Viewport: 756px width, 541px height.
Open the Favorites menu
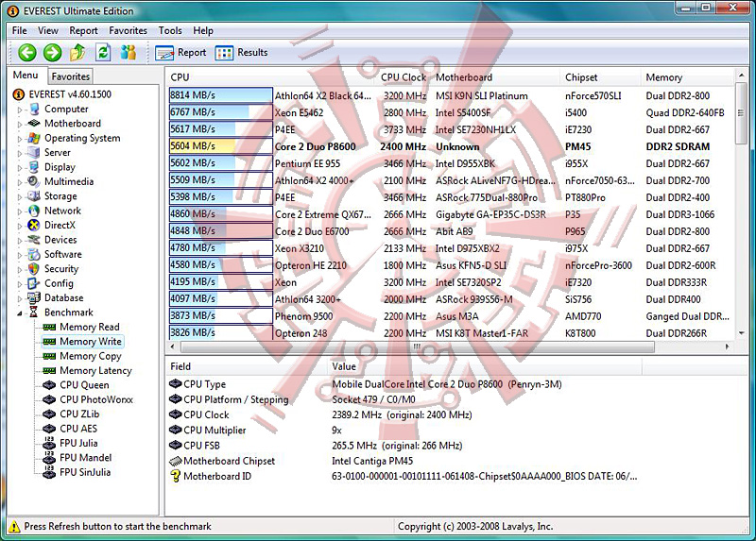point(128,30)
